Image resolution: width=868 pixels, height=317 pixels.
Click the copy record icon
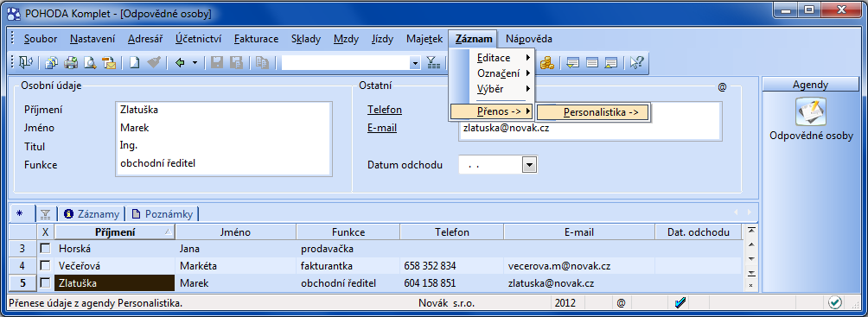click(x=262, y=62)
